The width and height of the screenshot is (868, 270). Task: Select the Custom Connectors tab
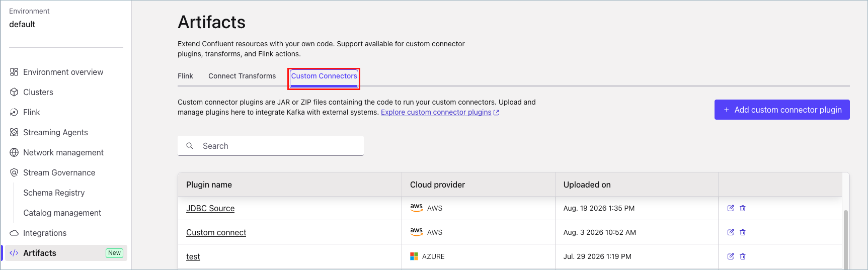point(324,76)
